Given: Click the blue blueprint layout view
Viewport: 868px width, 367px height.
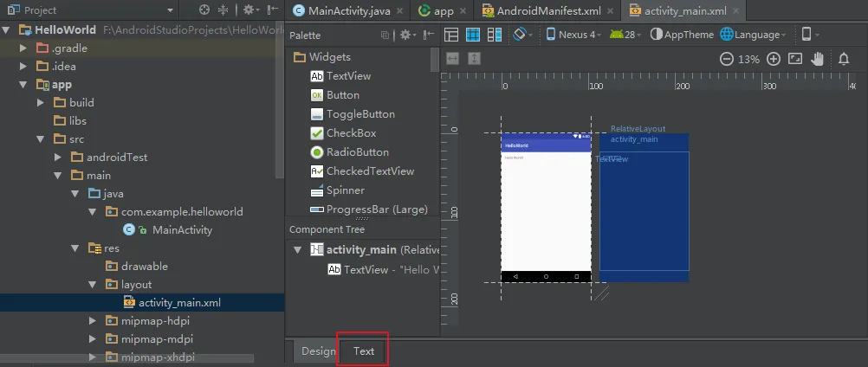Looking at the screenshot, I should (644, 208).
